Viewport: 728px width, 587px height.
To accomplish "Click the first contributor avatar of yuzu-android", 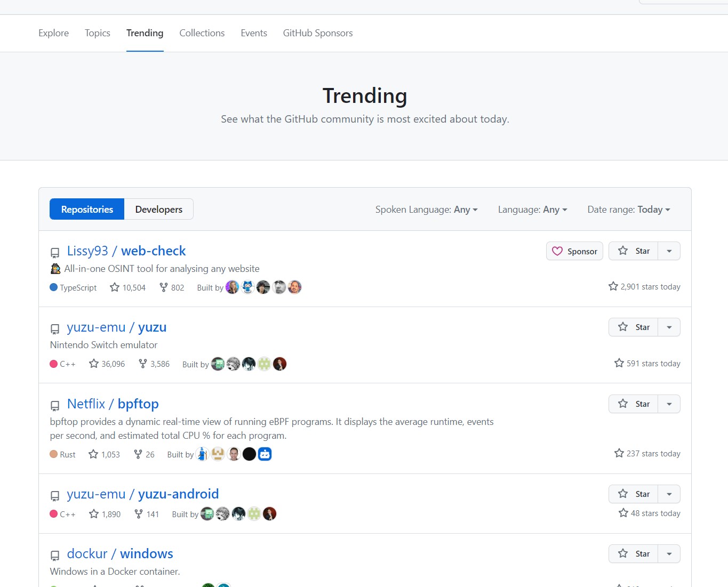I will 207,514.
